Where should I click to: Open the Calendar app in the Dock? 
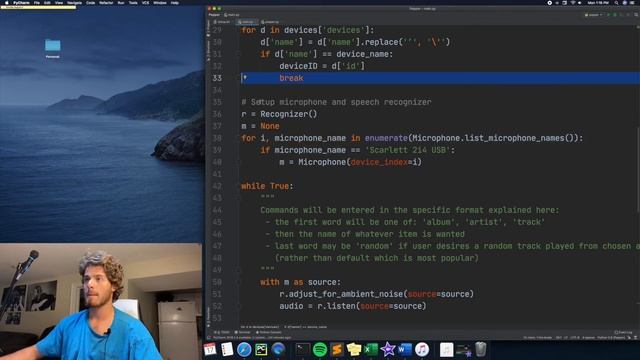210,350
